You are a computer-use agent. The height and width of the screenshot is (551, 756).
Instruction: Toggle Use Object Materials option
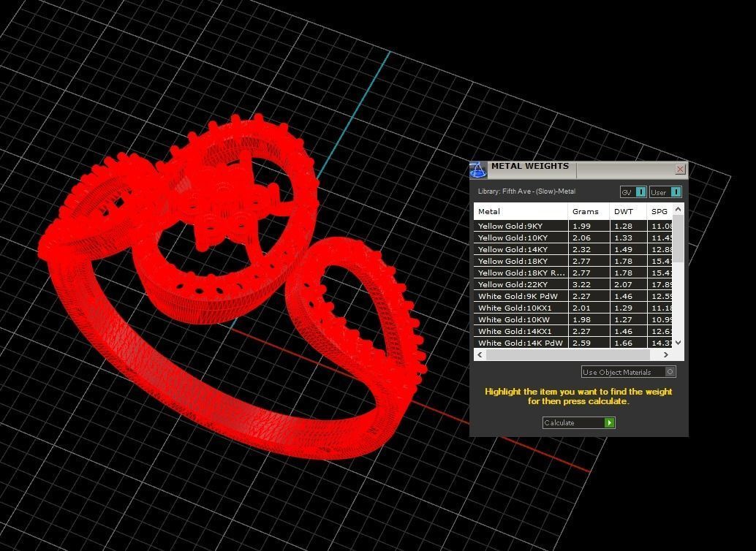(628, 372)
